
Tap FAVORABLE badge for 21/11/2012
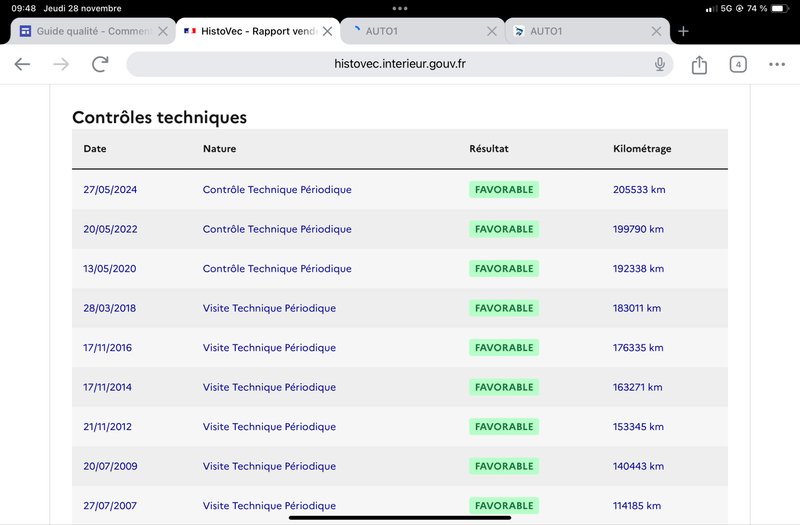tap(504, 427)
